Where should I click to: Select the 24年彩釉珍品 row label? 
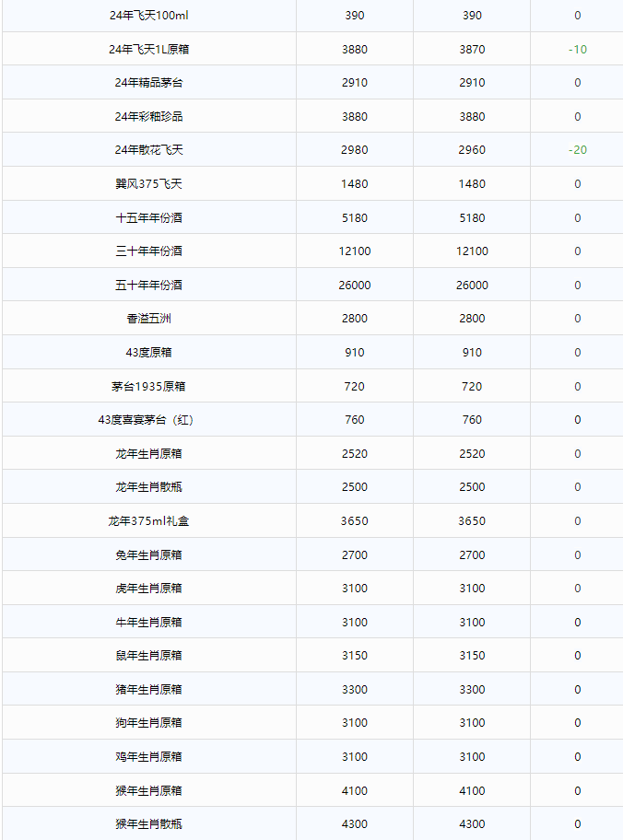(148, 116)
